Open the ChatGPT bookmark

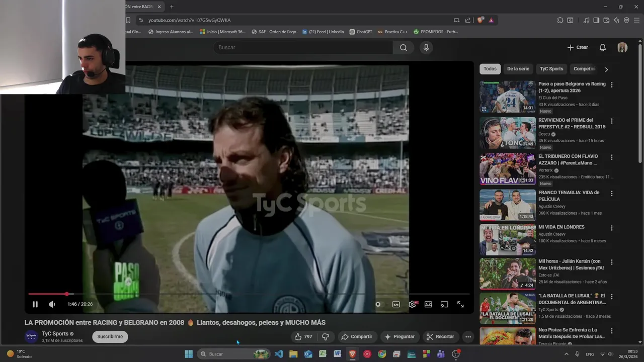pos(361,32)
